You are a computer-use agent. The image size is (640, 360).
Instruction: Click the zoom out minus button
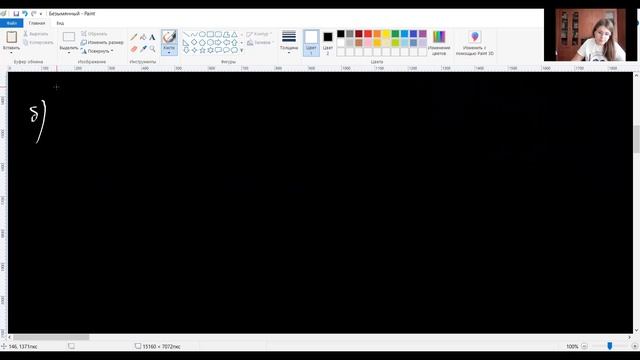point(584,346)
